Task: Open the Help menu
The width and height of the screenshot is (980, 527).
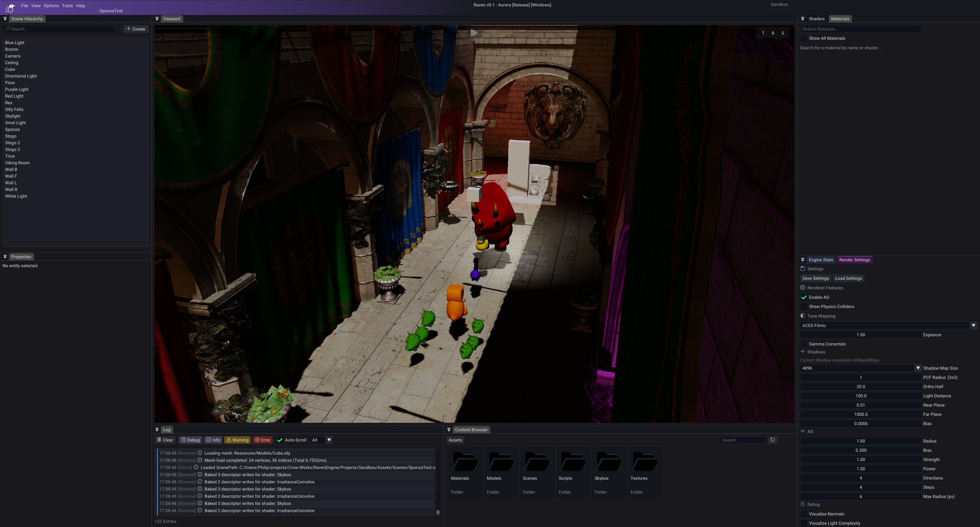Action: 80,6
